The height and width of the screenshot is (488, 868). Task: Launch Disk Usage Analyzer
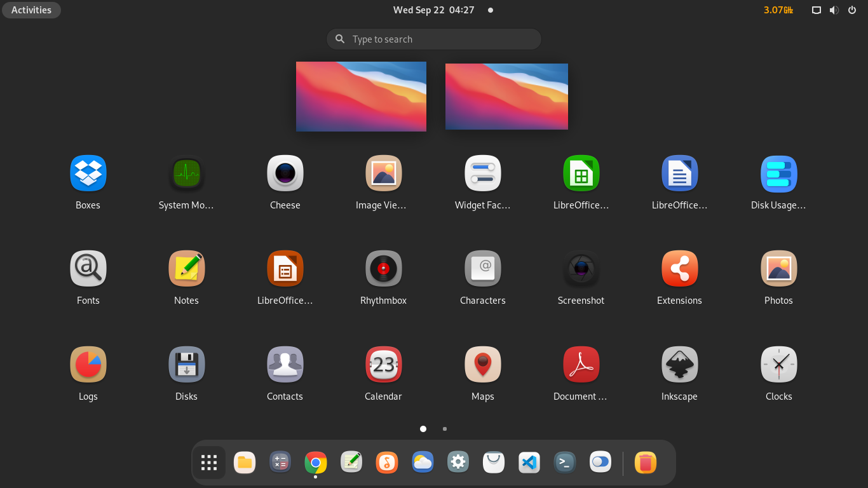point(778,173)
